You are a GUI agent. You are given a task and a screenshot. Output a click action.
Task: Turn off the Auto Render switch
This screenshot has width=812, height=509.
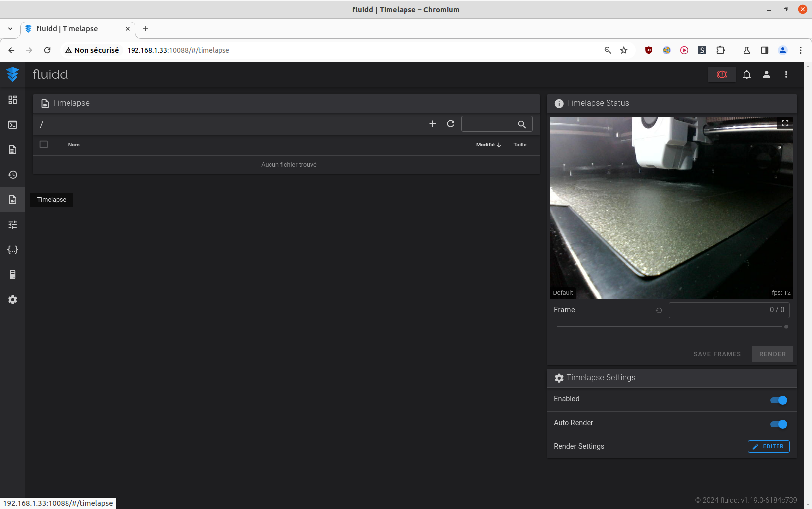[x=779, y=424]
